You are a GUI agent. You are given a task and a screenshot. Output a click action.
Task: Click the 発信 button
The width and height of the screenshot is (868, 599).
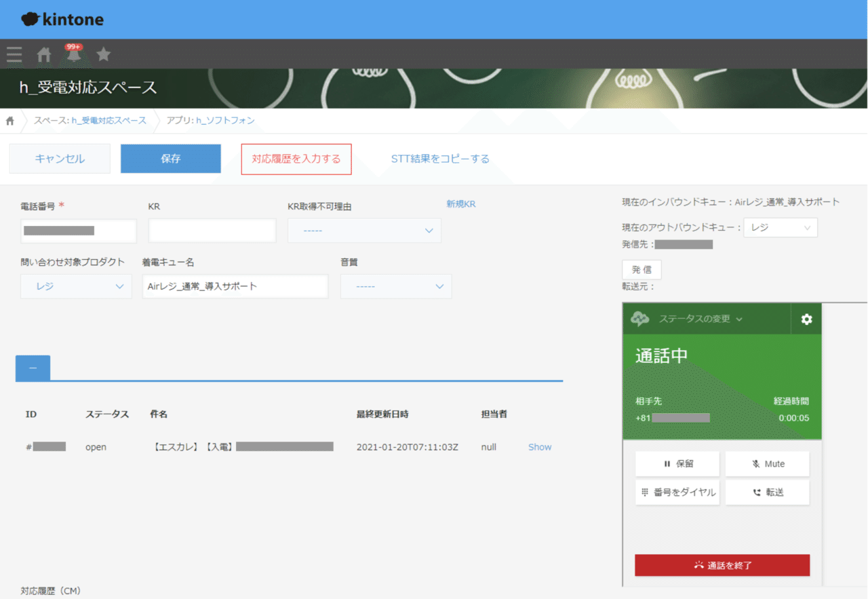coord(642,269)
